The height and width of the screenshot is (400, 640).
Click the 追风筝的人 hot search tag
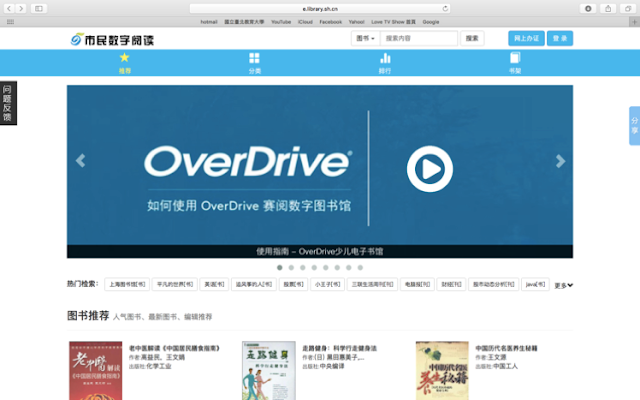pyautogui.click(x=254, y=284)
